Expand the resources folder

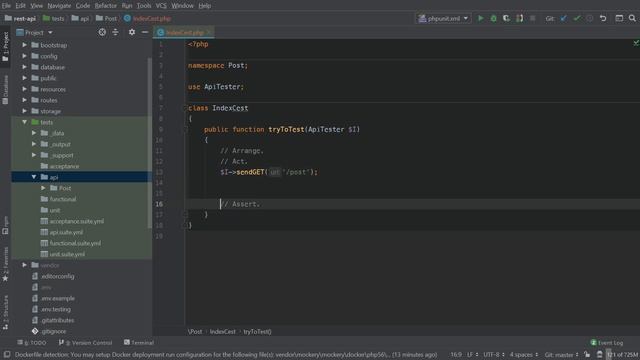(x=24, y=89)
